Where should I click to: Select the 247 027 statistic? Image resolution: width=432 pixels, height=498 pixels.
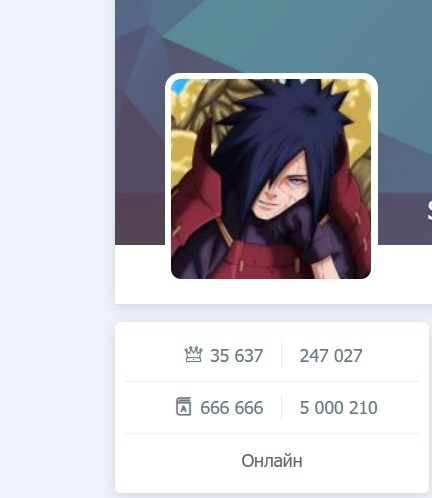(331, 355)
